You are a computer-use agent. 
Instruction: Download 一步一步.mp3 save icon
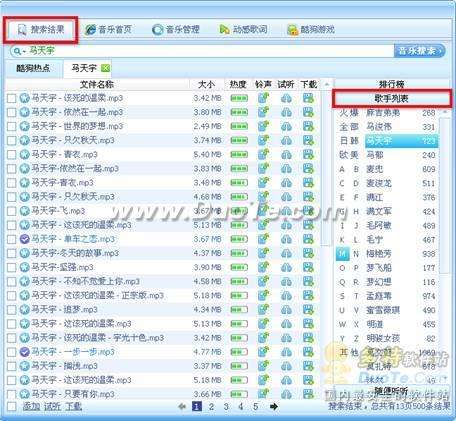coord(308,352)
